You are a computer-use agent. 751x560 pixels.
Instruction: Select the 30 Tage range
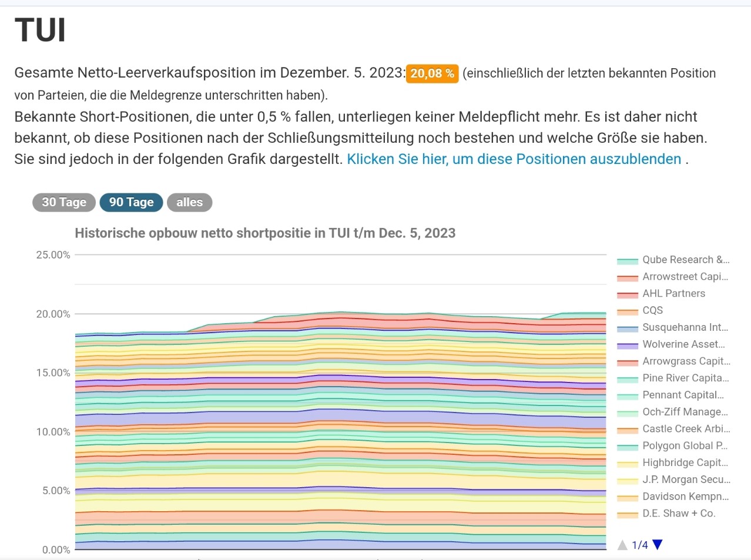click(64, 202)
